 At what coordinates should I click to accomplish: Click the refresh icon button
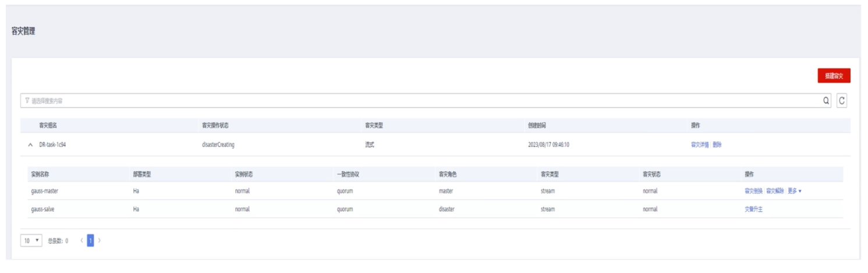pos(841,101)
